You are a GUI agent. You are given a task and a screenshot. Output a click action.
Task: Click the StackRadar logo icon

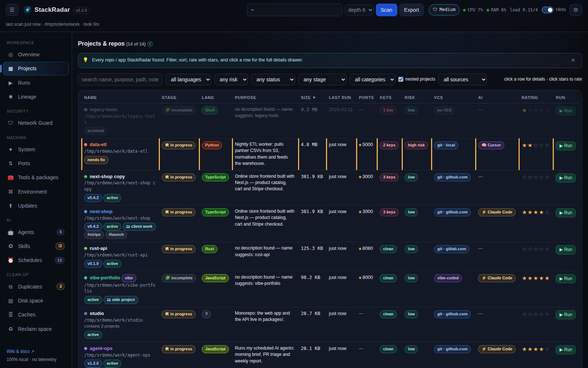pyautogui.click(x=28, y=10)
